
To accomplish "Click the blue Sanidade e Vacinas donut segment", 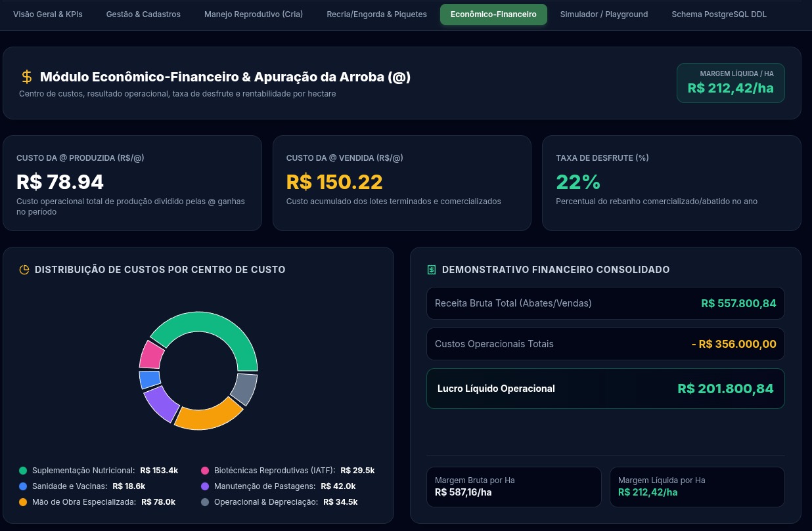I will tap(149, 379).
